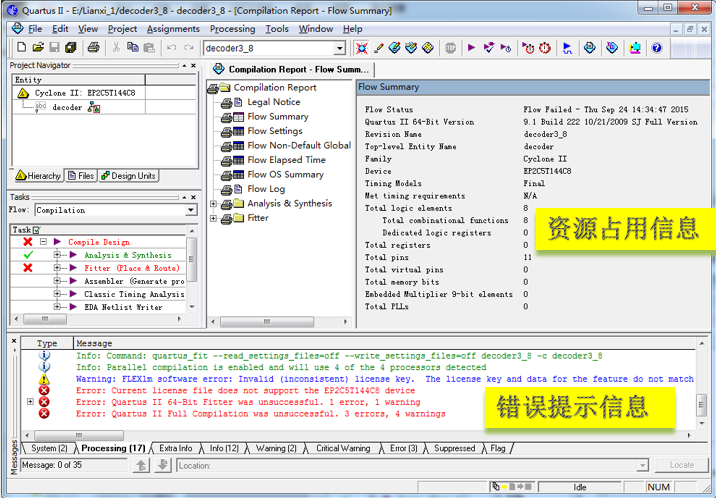716x498 pixels.
Task: Select Flow Elapsed Time report item
Action: (286, 160)
